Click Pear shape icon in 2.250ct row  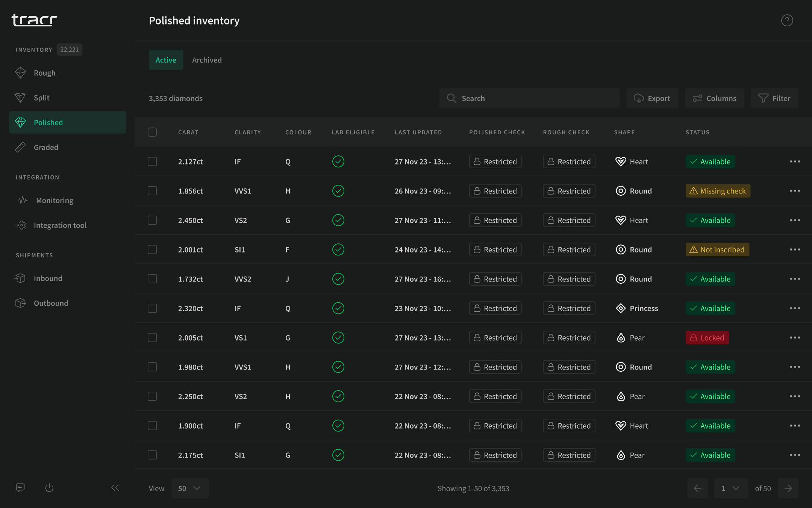coord(621,396)
